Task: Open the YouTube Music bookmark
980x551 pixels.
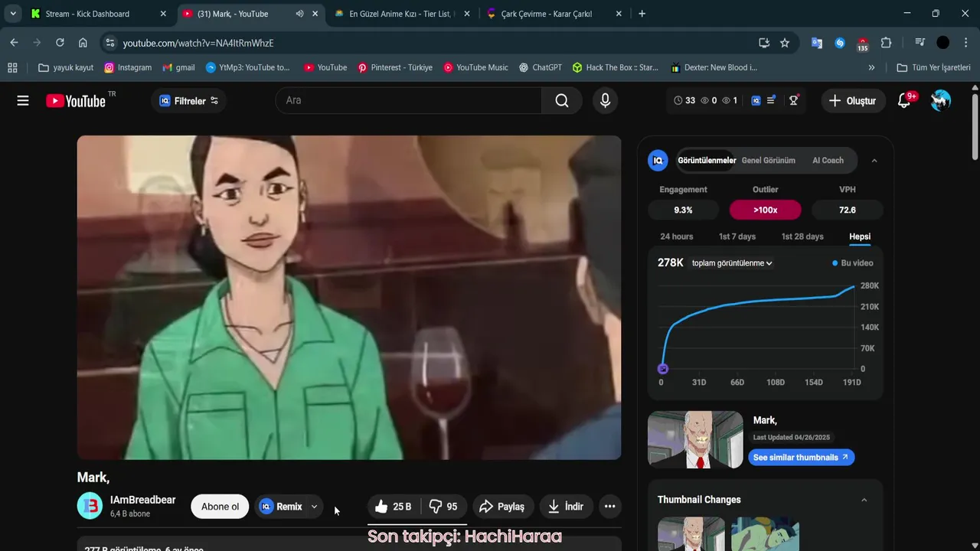Action: (475, 67)
